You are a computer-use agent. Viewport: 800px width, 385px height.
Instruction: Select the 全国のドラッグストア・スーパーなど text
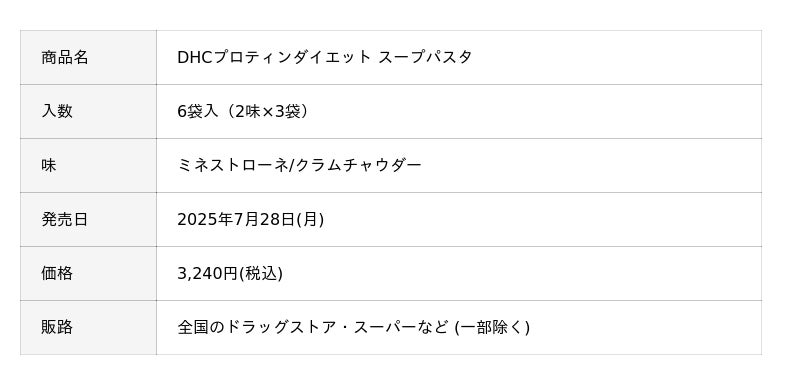click(313, 327)
